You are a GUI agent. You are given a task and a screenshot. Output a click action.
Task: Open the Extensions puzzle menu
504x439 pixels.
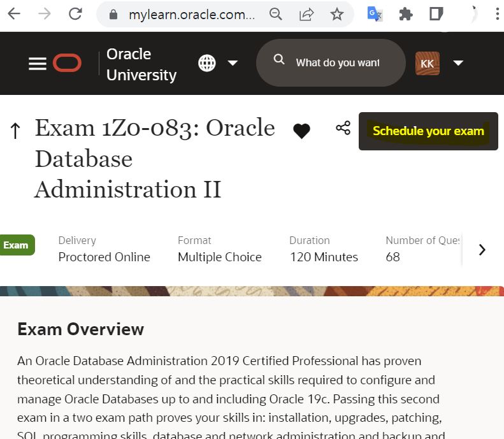click(x=406, y=14)
